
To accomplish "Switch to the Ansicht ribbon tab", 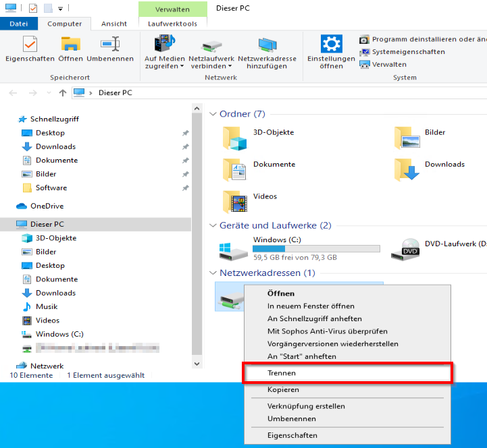I will pos(114,24).
